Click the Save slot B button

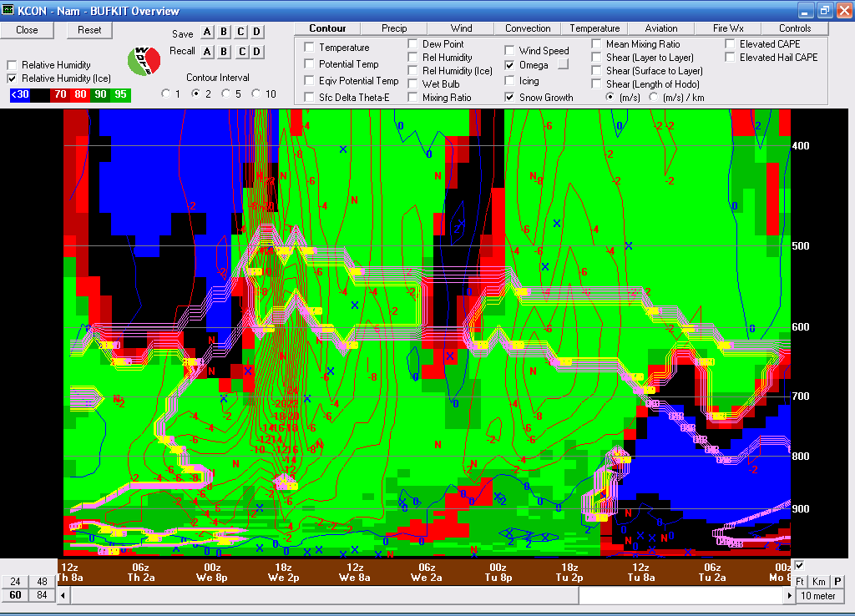pyautogui.click(x=224, y=32)
